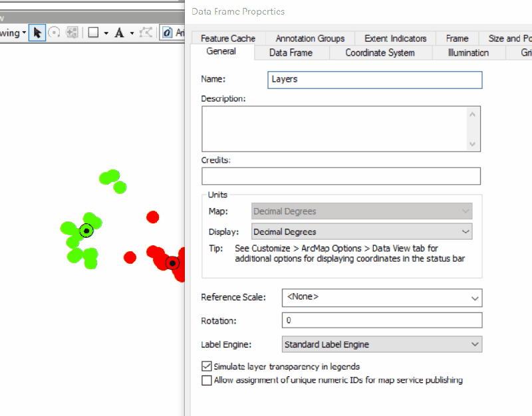Open the Drawing menu on the Draw toolbar
The height and width of the screenshot is (416, 532).
click(13, 32)
